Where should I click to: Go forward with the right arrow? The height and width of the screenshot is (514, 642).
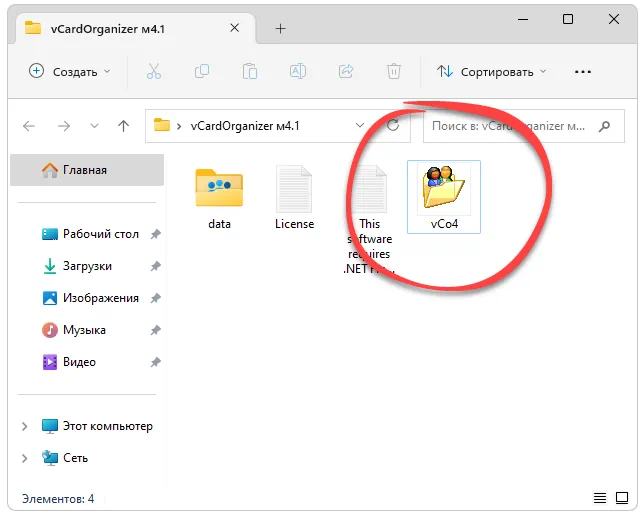(64, 126)
